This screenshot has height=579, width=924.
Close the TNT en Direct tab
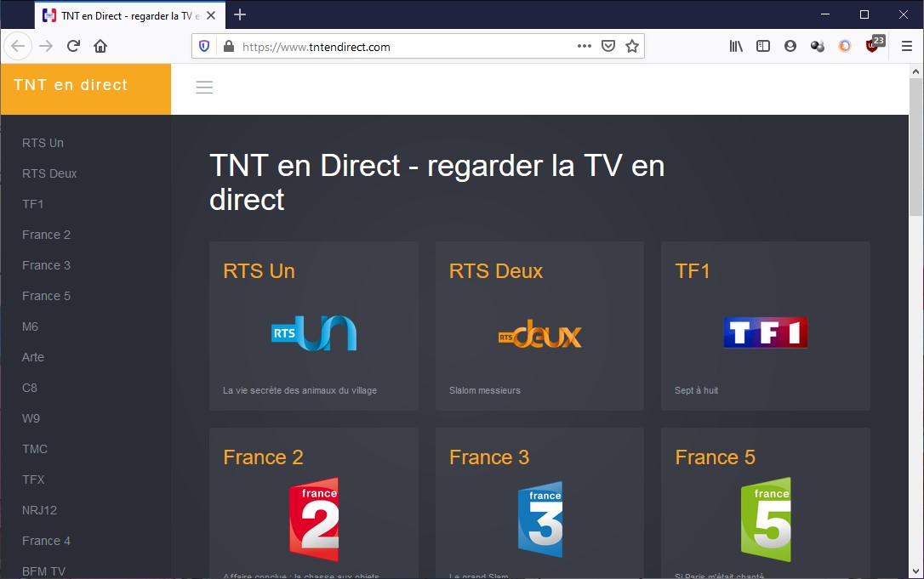pos(211,15)
